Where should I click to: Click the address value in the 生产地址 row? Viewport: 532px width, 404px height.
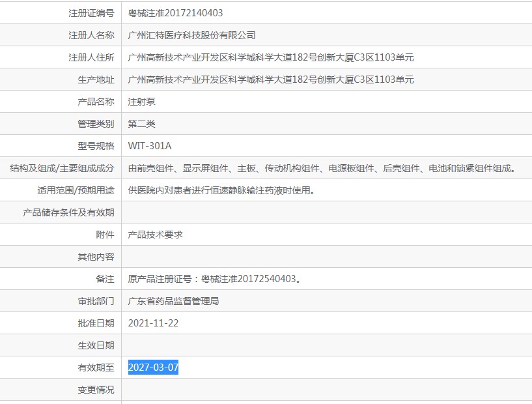coord(271,79)
